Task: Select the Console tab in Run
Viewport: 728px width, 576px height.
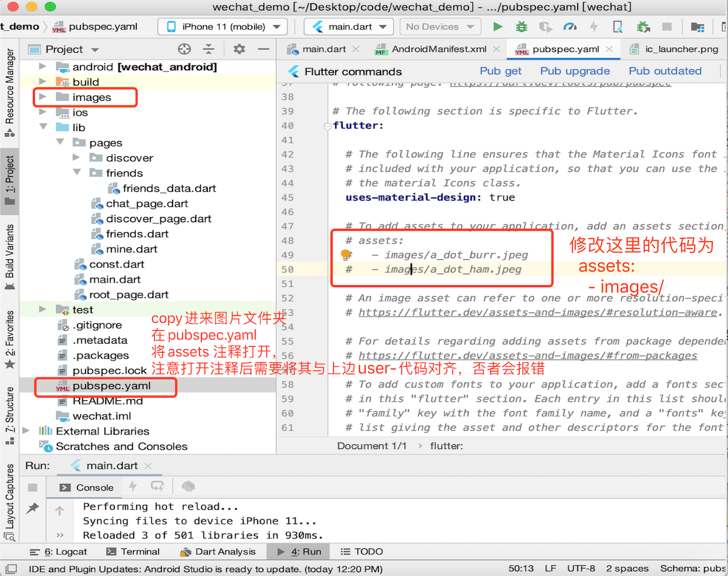Action: pyautogui.click(x=87, y=487)
